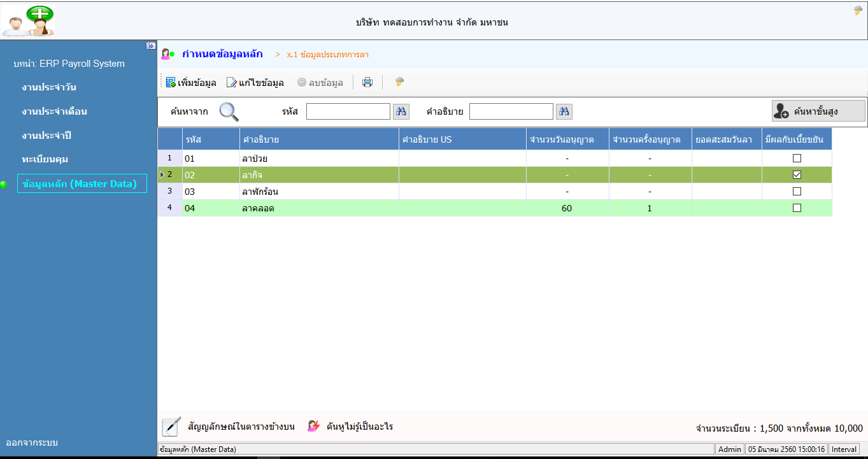Expand the งานประจำเดือน sidebar section
Viewport: 868px width, 459px height.
pos(54,111)
